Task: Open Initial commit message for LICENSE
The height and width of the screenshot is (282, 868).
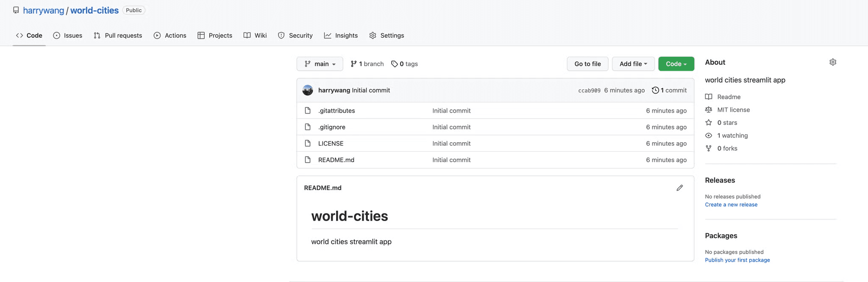Action: pyautogui.click(x=451, y=144)
